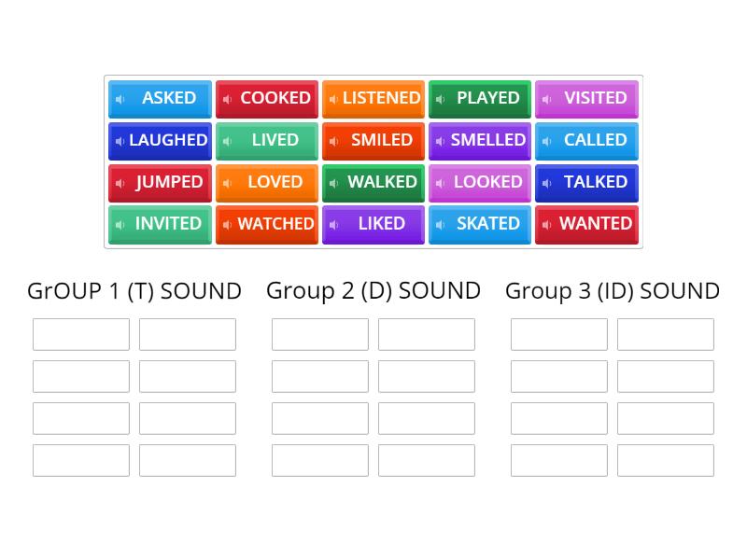Select the LAUGHED word text
This screenshot has height=560, width=747.
tap(168, 139)
